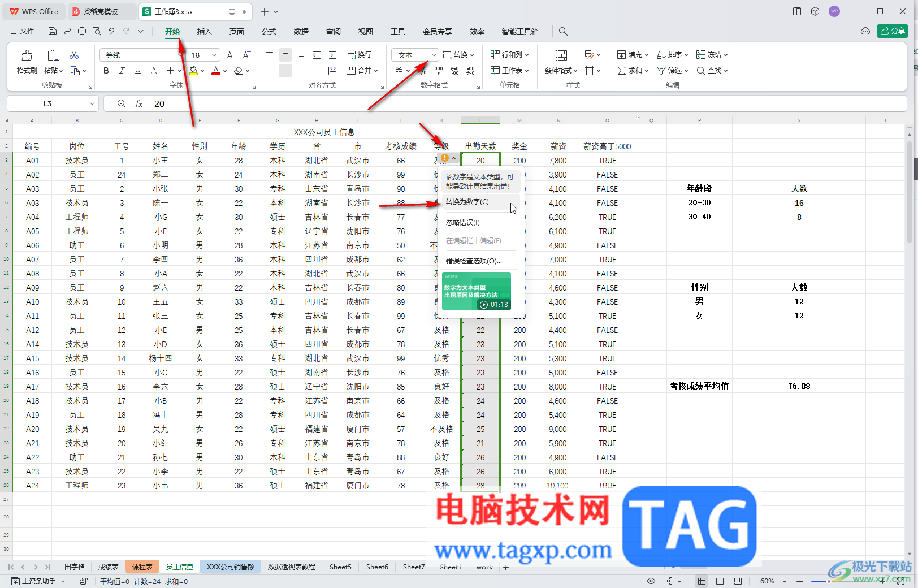Click the Save icon in quick toolbar
Image resolution: width=918 pixels, height=588 pixels.
[53, 31]
